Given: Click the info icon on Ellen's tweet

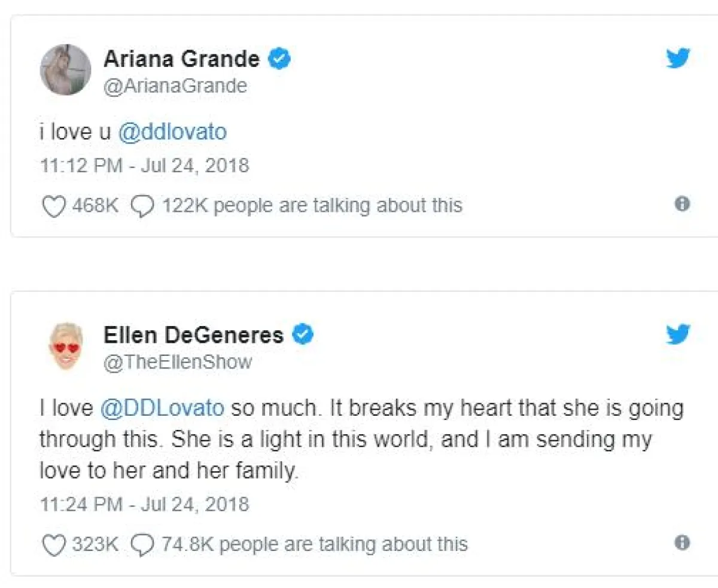Looking at the screenshot, I should pos(682,543).
